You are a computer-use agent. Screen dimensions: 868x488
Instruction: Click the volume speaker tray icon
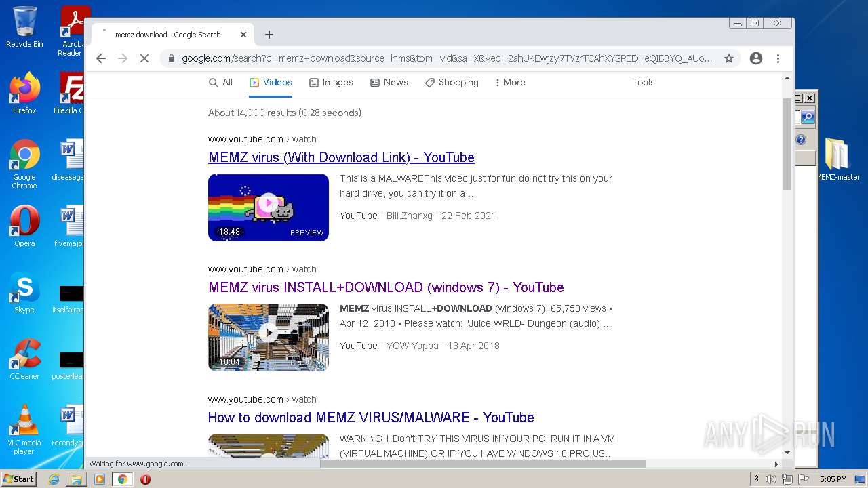[x=771, y=479]
